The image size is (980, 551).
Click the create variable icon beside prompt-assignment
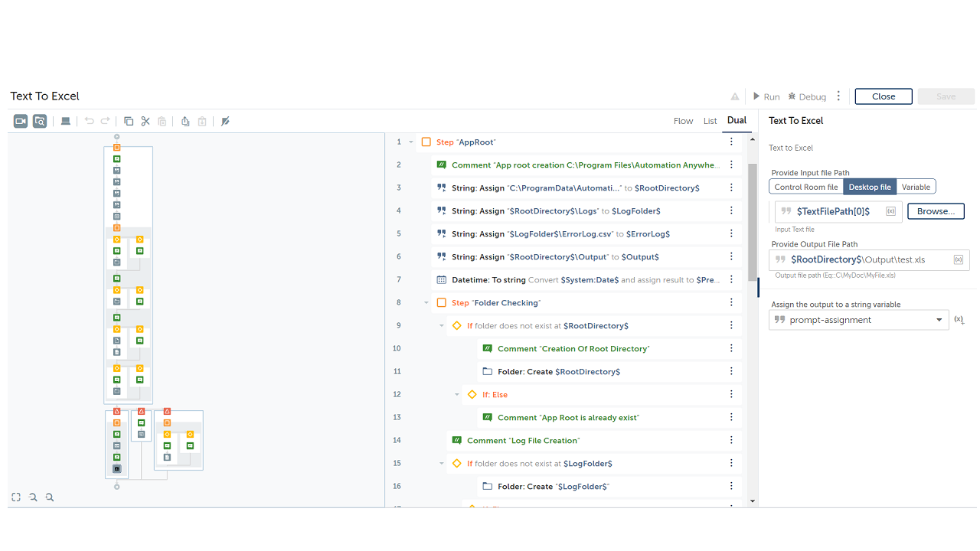[959, 320]
